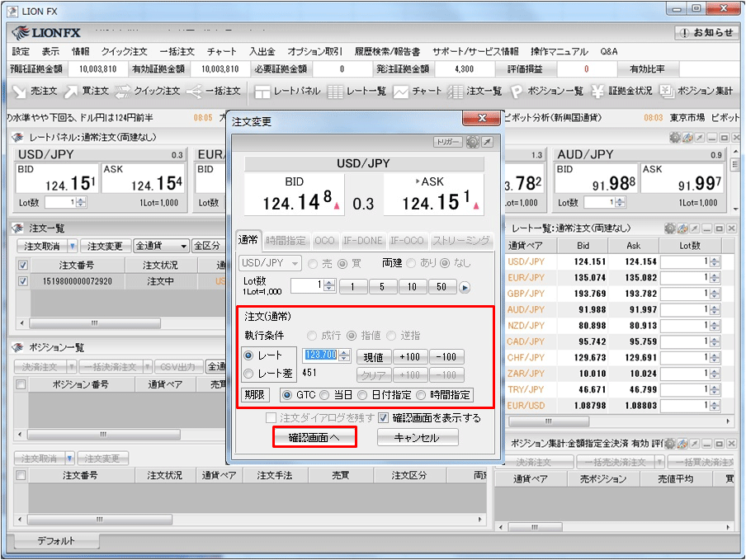The width and height of the screenshot is (746, 560).
Task: Click the rate input field 123.700
Action: (321, 355)
